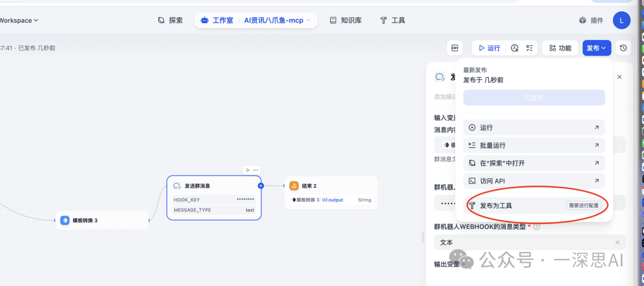Open the 知识库 knowledge tab

coord(346,20)
